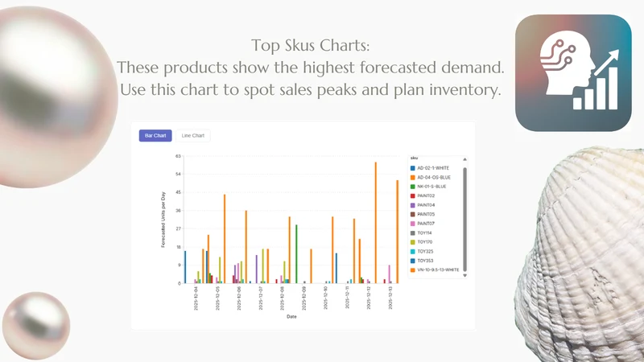
Task: Click the AI forecasting head app icon
Action: (x=573, y=73)
